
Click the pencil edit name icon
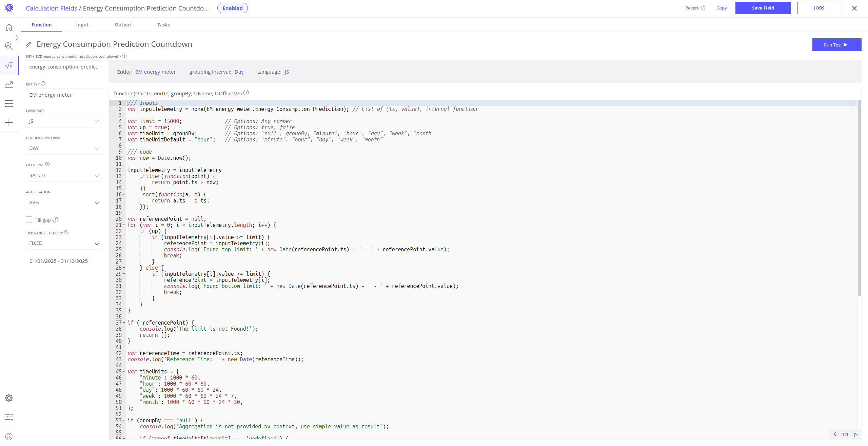click(29, 45)
